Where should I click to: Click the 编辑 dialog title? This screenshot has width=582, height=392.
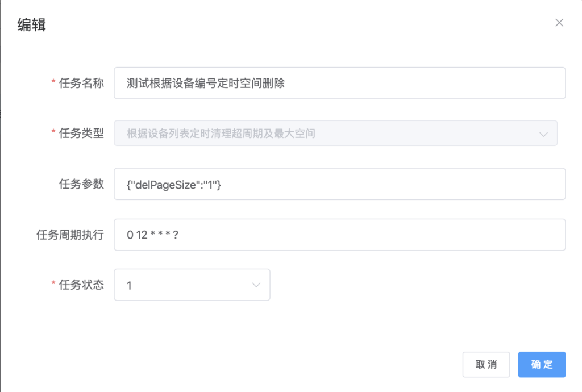(32, 25)
